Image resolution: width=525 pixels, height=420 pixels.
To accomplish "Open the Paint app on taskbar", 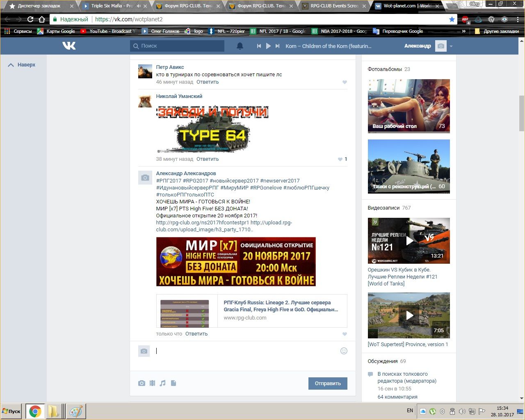I will pyautogui.click(x=75, y=411).
